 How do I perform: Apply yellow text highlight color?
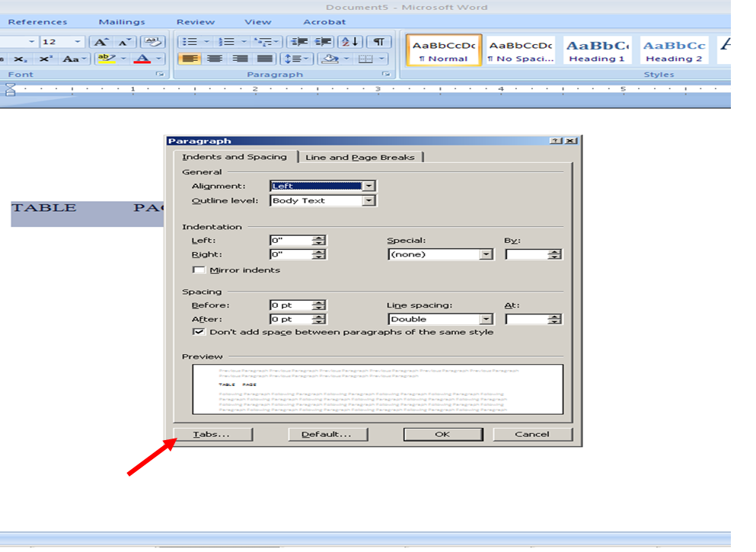click(106, 59)
